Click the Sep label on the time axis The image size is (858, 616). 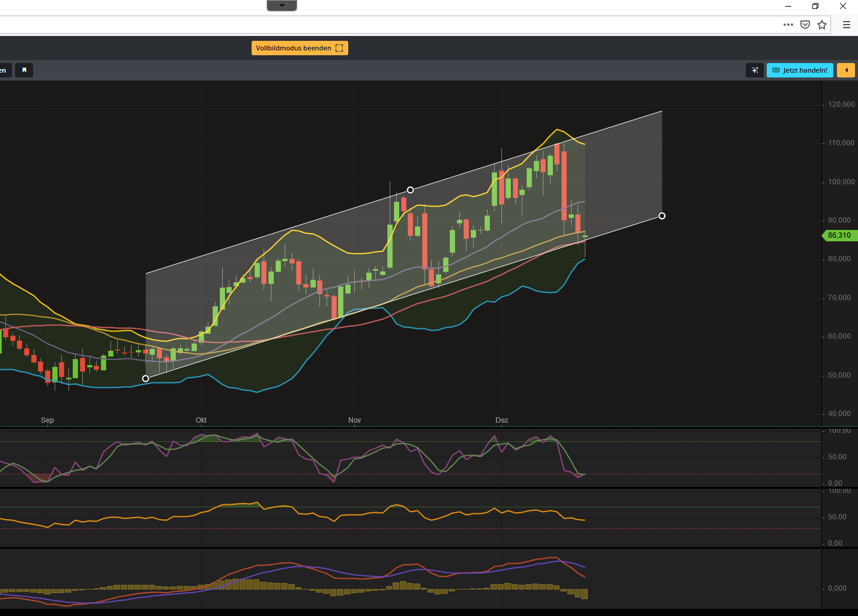pos(47,420)
